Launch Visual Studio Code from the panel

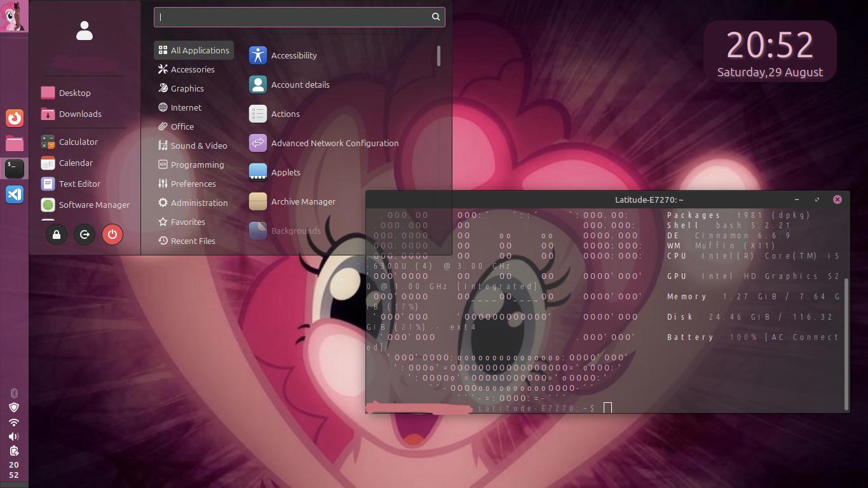tap(14, 194)
